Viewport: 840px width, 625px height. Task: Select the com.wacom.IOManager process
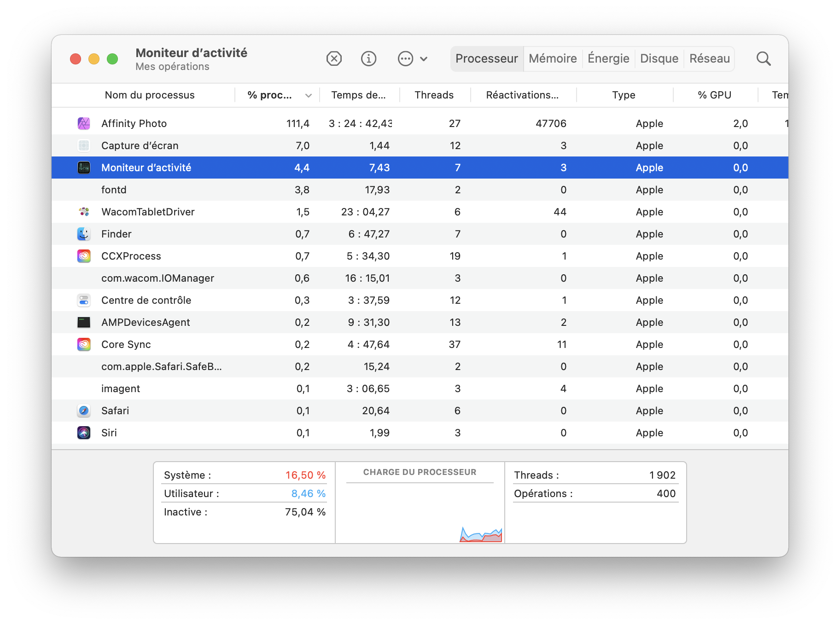click(420, 278)
